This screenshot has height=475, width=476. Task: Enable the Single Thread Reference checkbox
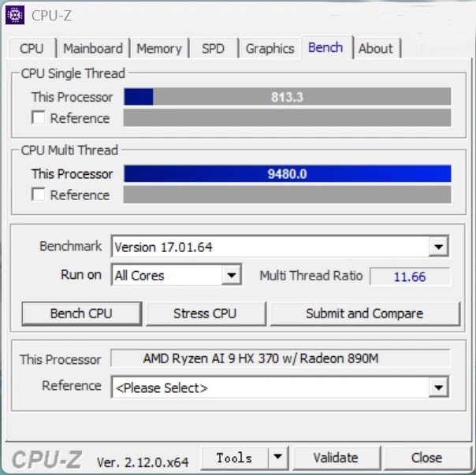[38, 118]
